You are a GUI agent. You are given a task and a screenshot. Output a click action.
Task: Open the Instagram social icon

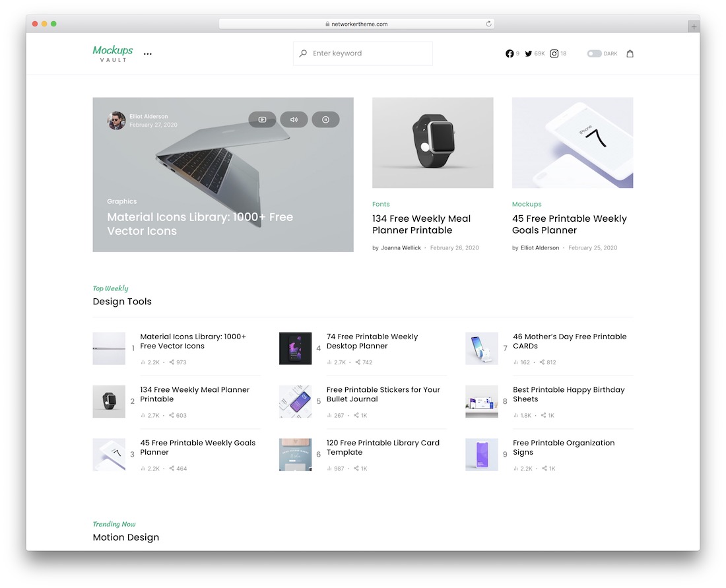pyautogui.click(x=554, y=53)
